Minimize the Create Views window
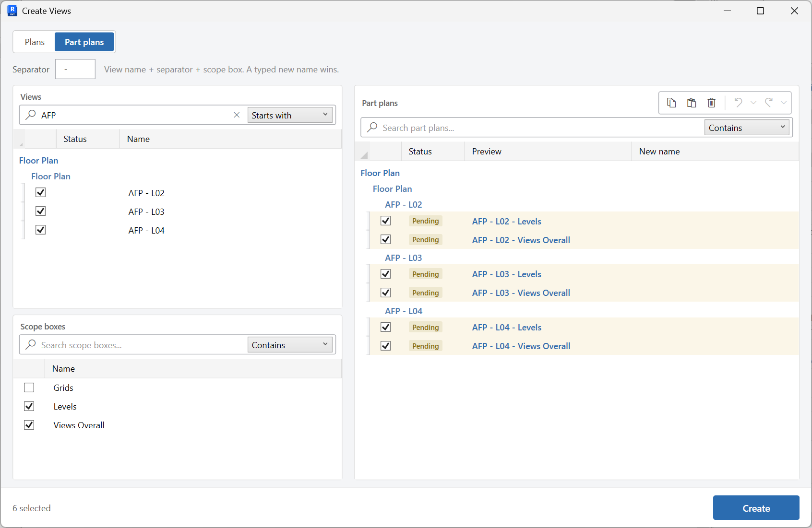This screenshot has height=528, width=812. pos(728,11)
